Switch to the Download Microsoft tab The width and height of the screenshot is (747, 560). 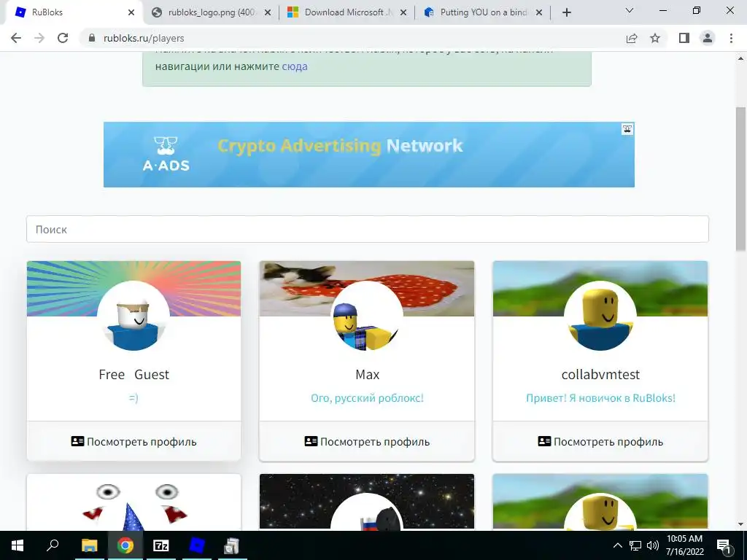click(345, 12)
